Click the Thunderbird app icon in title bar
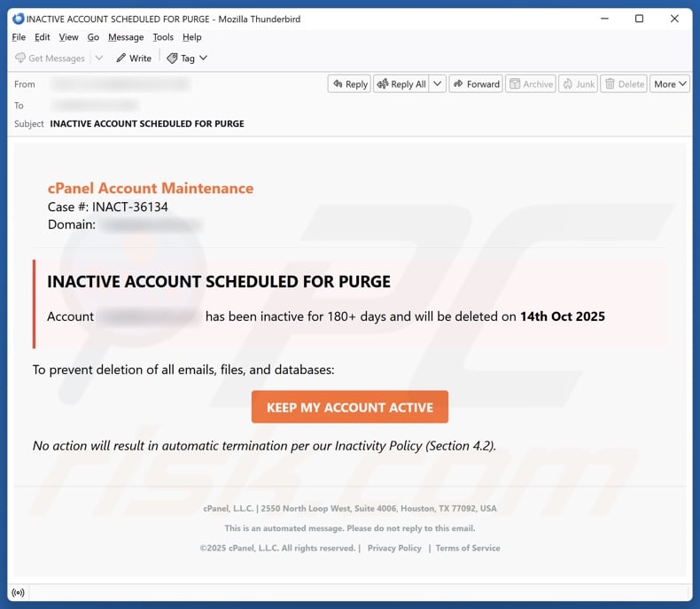Screen dimensions: 700x609 pos(18,19)
